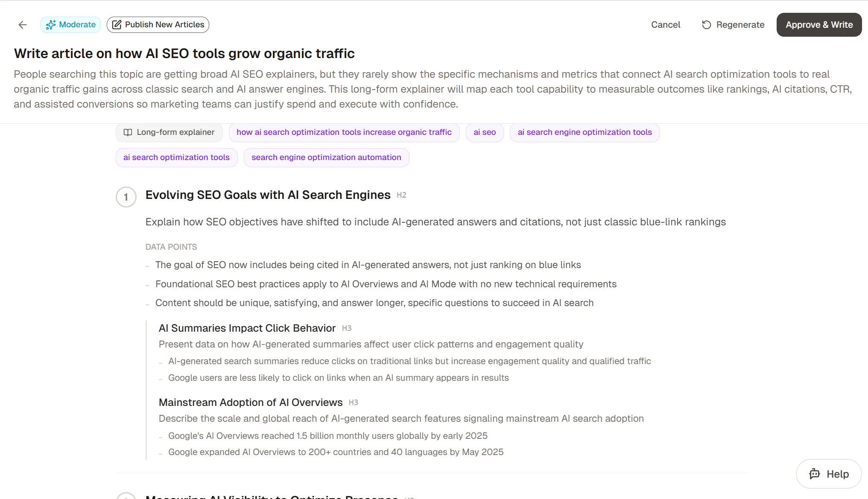This screenshot has width=868, height=499.
Task: Click the Cancel button
Action: click(x=666, y=25)
